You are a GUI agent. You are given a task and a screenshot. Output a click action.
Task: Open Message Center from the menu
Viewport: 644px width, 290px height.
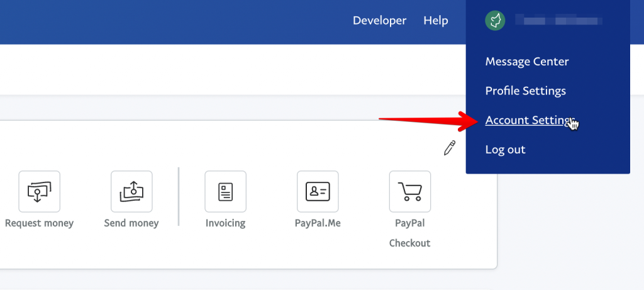526,62
